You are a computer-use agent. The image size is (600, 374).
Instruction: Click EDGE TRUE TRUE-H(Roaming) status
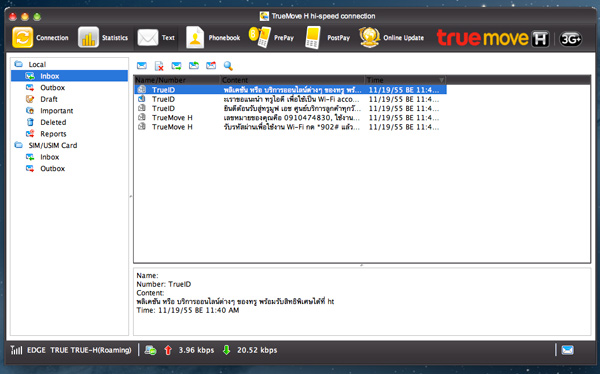[79, 350]
